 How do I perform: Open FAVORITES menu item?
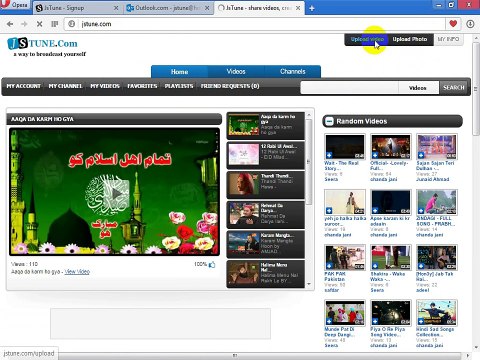point(142,86)
